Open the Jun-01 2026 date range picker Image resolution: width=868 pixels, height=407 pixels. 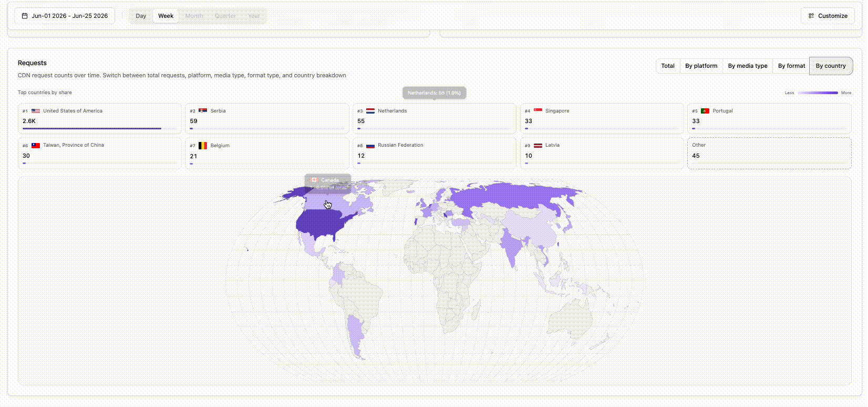(65, 16)
